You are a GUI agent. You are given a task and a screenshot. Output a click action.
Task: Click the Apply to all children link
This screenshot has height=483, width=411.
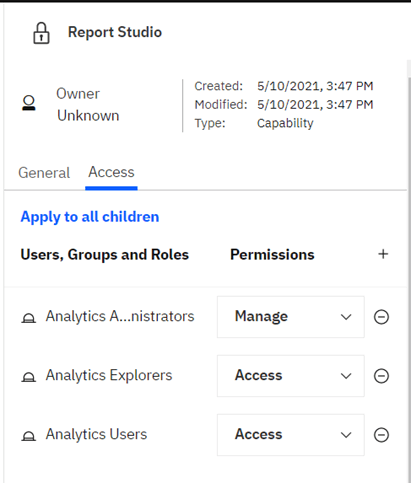90,217
